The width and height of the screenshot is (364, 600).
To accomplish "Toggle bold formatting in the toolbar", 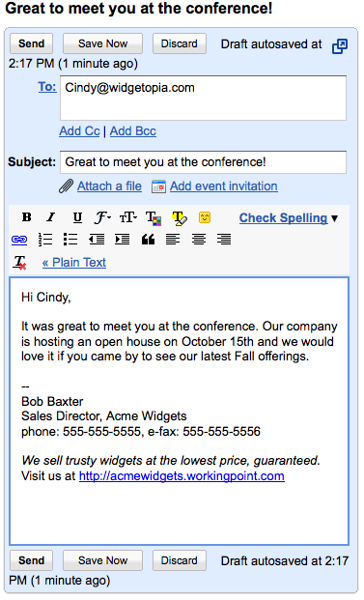I will coord(26,217).
